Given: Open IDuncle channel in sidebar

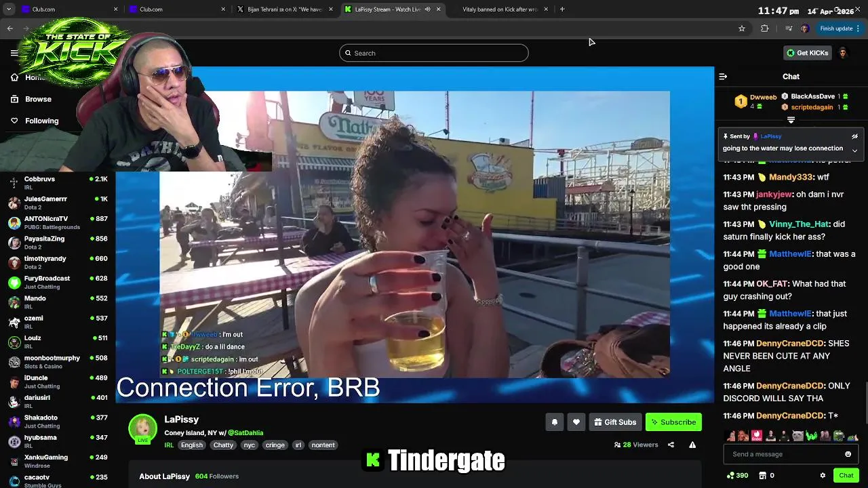Looking at the screenshot, I should (x=58, y=382).
